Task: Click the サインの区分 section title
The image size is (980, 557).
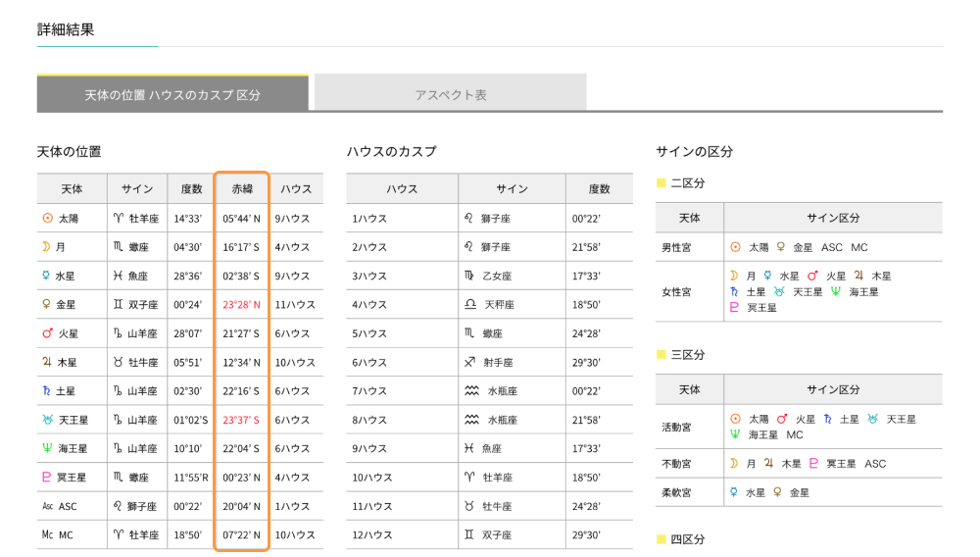Action: tap(695, 151)
